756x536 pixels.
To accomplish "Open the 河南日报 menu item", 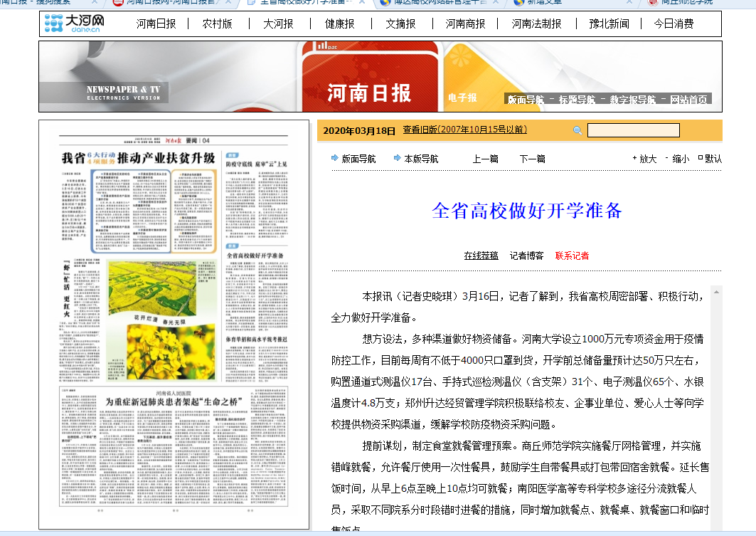I will coord(156,23).
